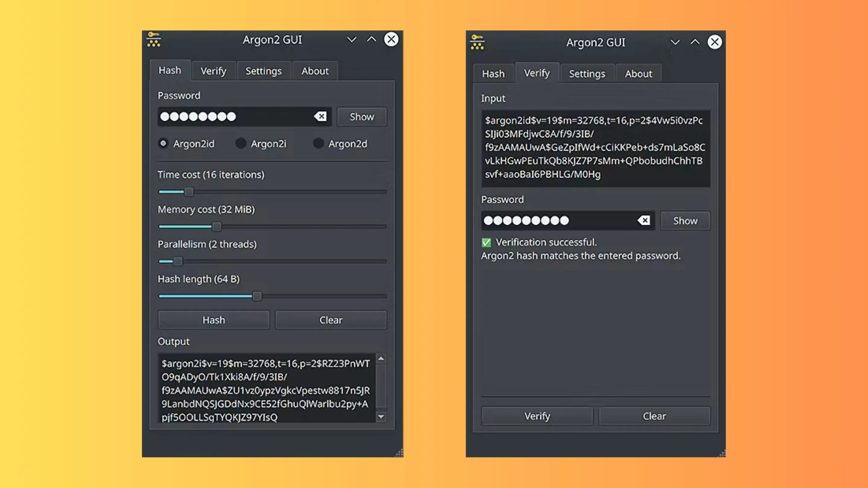Maximize the right Argon2 GUI window
Screen dimensions: 868x488
click(x=695, y=42)
